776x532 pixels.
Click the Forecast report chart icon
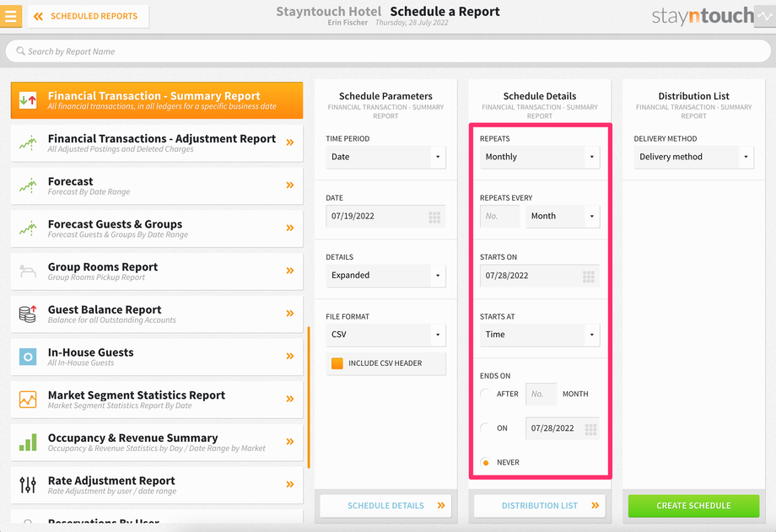[28, 185]
